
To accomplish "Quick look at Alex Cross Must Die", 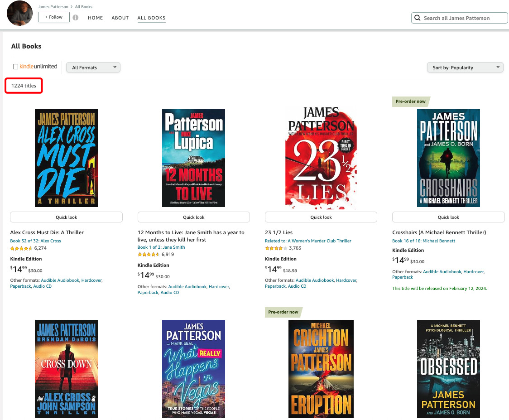I will point(66,217).
